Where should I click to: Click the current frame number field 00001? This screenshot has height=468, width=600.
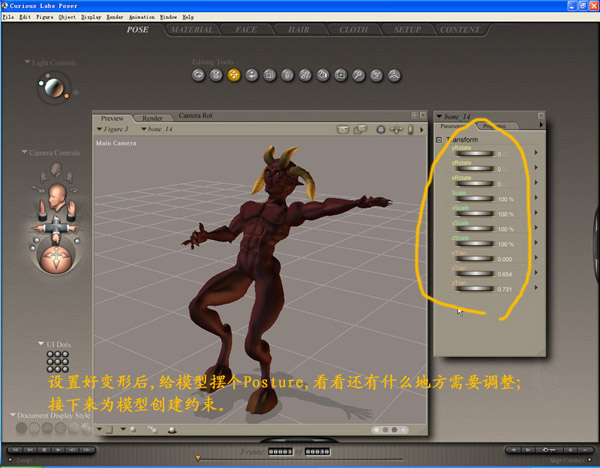click(x=280, y=452)
